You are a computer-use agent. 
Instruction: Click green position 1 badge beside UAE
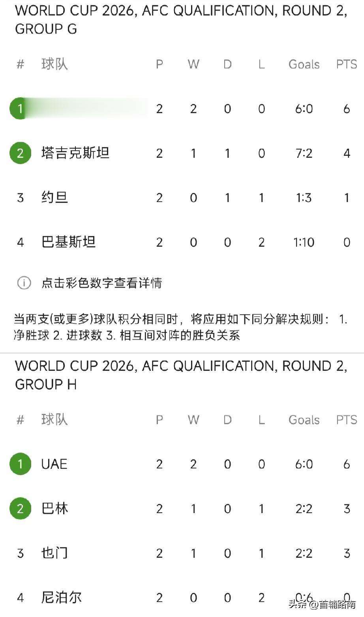(20, 464)
